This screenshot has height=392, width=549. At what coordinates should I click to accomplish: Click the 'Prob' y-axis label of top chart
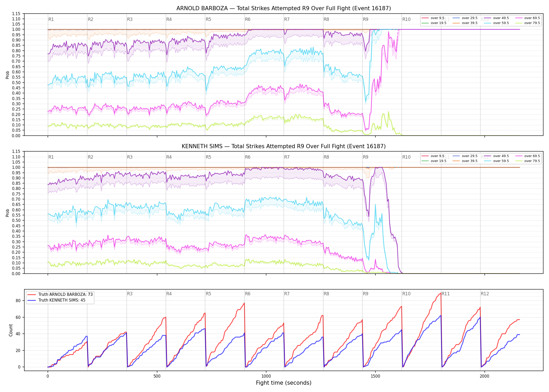coord(8,75)
